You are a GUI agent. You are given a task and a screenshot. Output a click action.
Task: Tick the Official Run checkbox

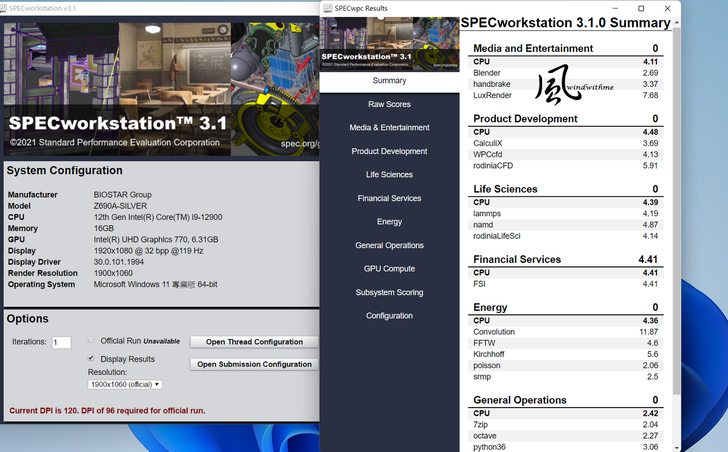click(x=91, y=340)
